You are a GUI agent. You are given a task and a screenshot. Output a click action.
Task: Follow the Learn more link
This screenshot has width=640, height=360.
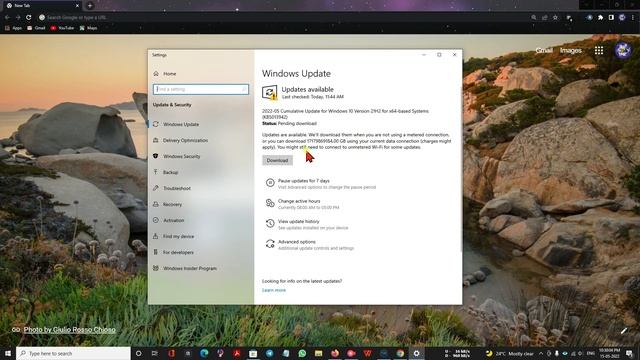coord(274,290)
